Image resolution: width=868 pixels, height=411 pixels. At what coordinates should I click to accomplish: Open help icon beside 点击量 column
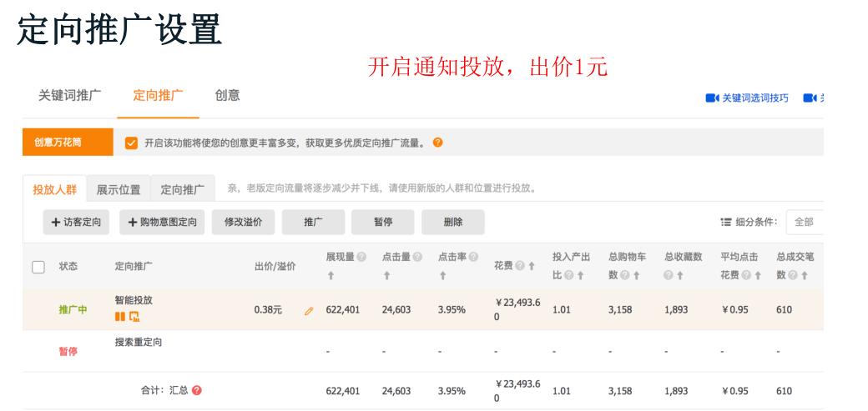coord(417,257)
